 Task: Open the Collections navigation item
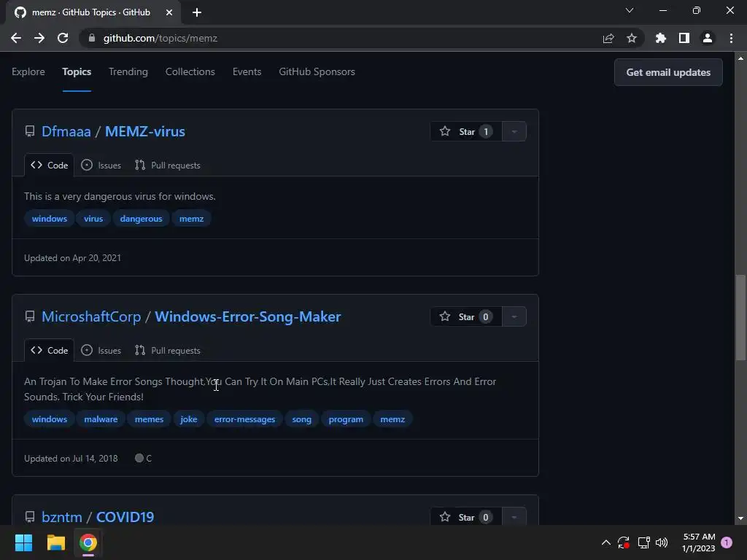pyautogui.click(x=190, y=72)
